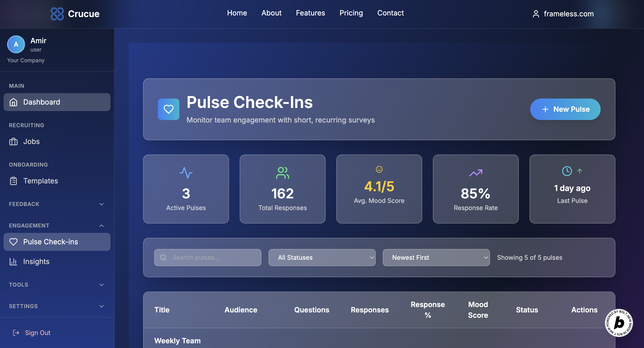The height and width of the screenshot is (348, 644).
Task: Open the All Statuses dropdown
Action: (322, 257)
